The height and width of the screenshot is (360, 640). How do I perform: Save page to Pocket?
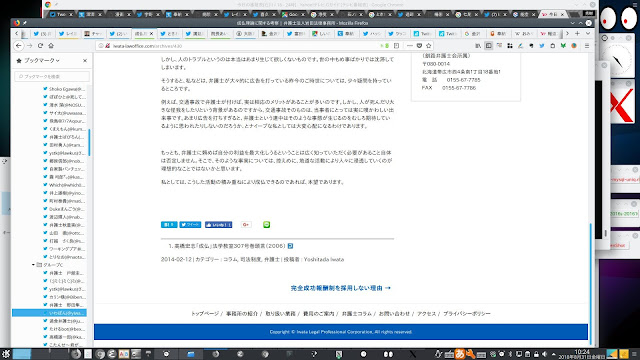point(419,46)
